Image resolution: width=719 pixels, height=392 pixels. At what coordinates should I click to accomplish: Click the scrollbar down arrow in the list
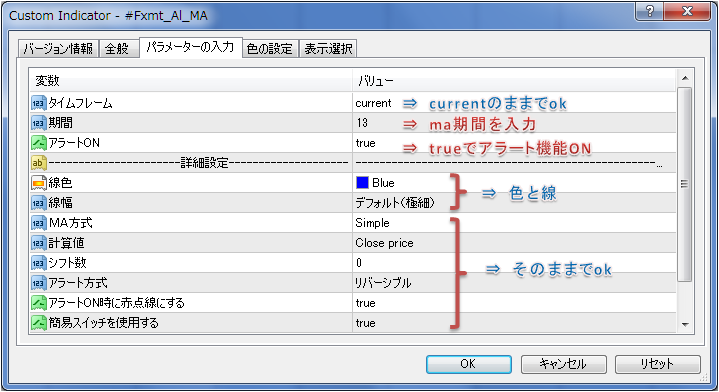click(685, 325)
